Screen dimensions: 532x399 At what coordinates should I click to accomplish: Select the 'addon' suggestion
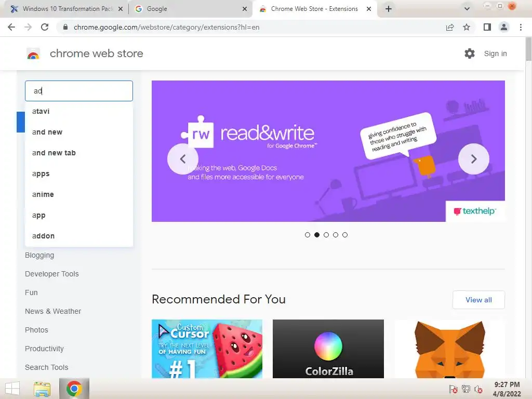(x=79, y=236)
